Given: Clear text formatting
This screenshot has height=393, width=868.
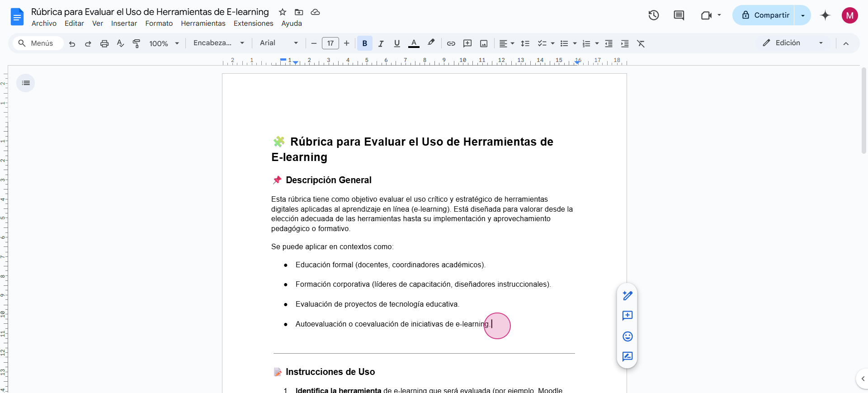Looking at the screenshot, I should 641,43.
